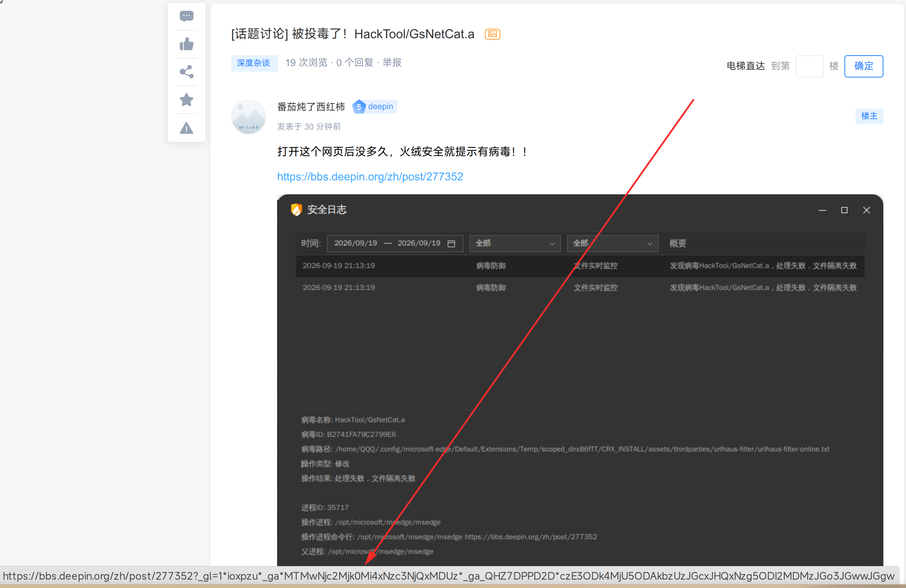Click the start date 2026/09/19 field
The height and width of the screenshot is (588, 906).
356,243
